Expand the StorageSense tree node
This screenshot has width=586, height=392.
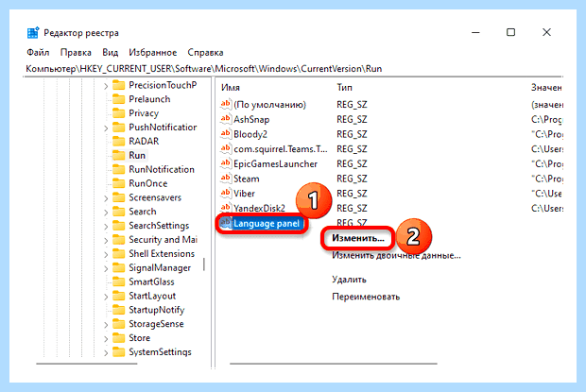(x=106, y=325)
